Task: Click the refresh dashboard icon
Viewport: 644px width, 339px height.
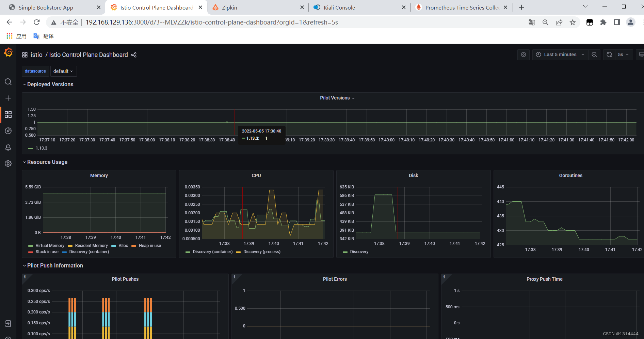Action: (609, 55)
